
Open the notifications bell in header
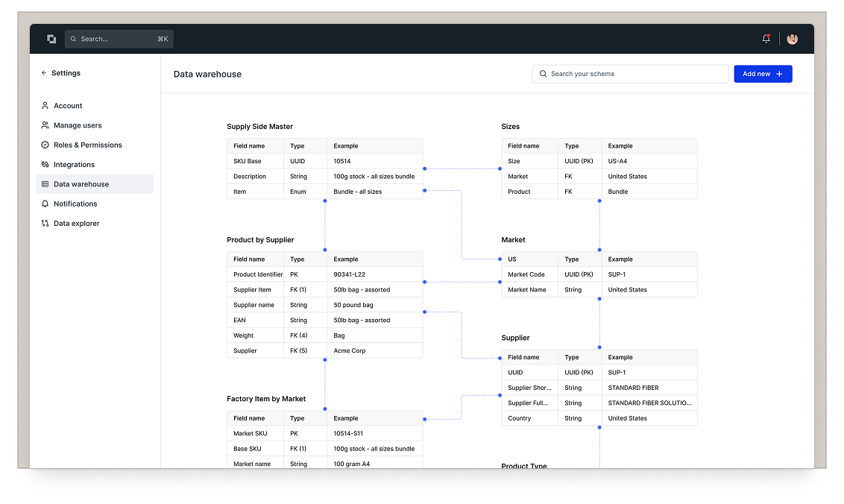(x=766, y=39)
